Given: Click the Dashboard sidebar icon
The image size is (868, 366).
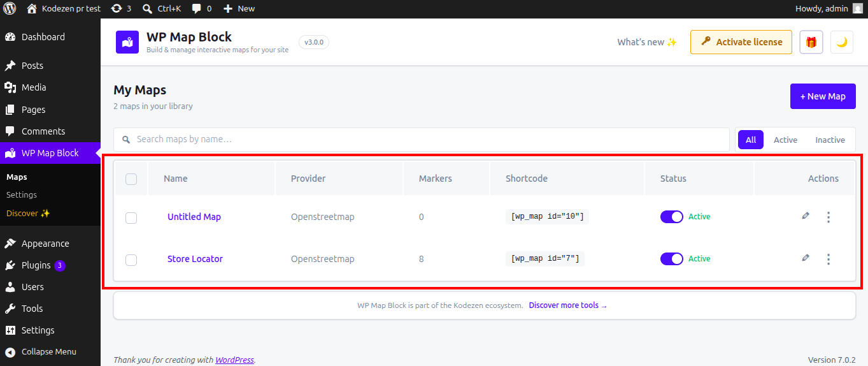Looking at the screenshot, I should click(x=10, y=37).
